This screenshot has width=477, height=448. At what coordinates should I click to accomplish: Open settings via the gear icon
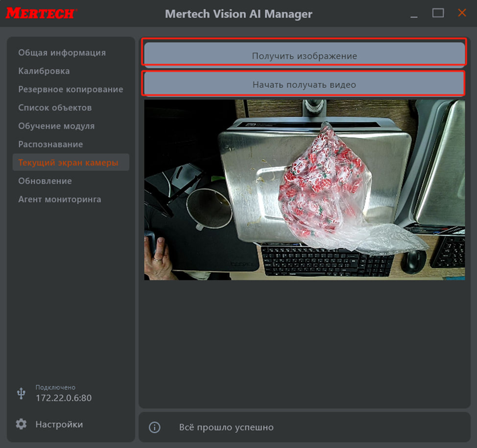pyautogui.click(x=21, y=424)
